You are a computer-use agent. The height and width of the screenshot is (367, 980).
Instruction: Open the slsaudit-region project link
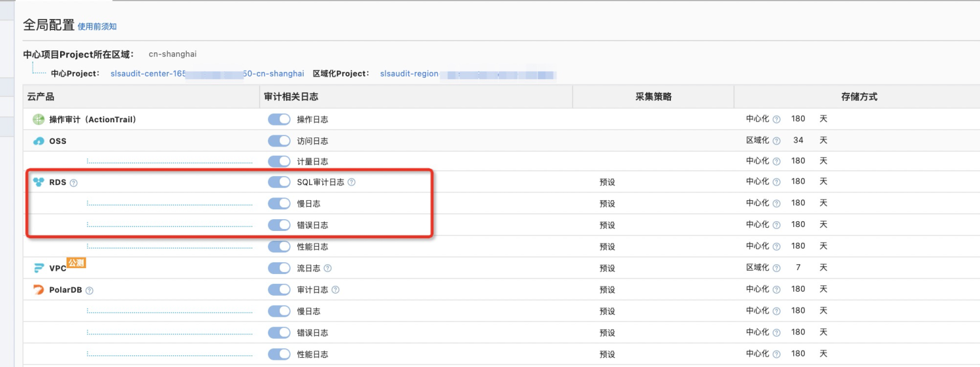tap(468, 74)
